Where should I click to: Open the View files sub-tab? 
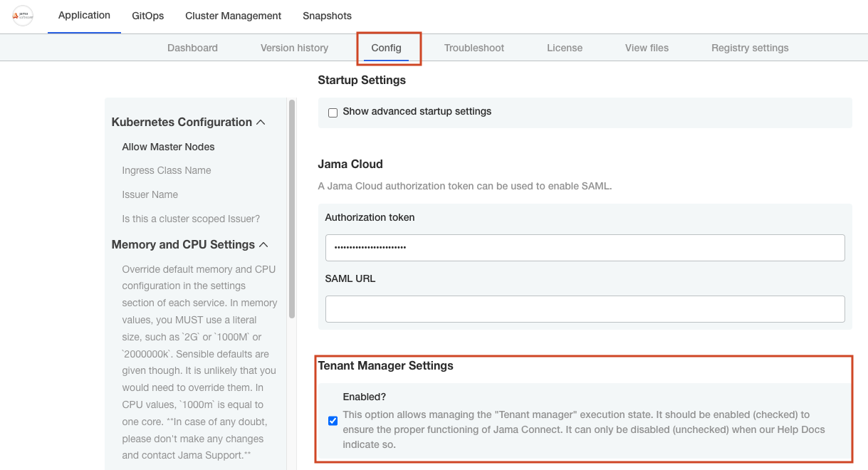click(x=647, y=48)
